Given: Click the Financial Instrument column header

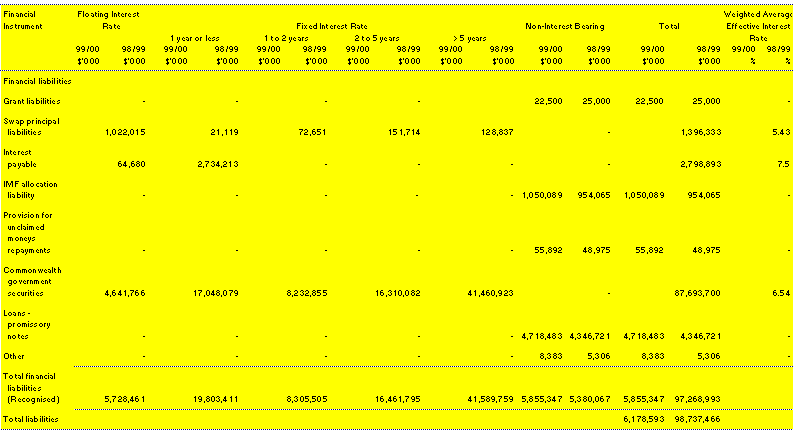Looking at the screenshot, I should coord(21,19).
